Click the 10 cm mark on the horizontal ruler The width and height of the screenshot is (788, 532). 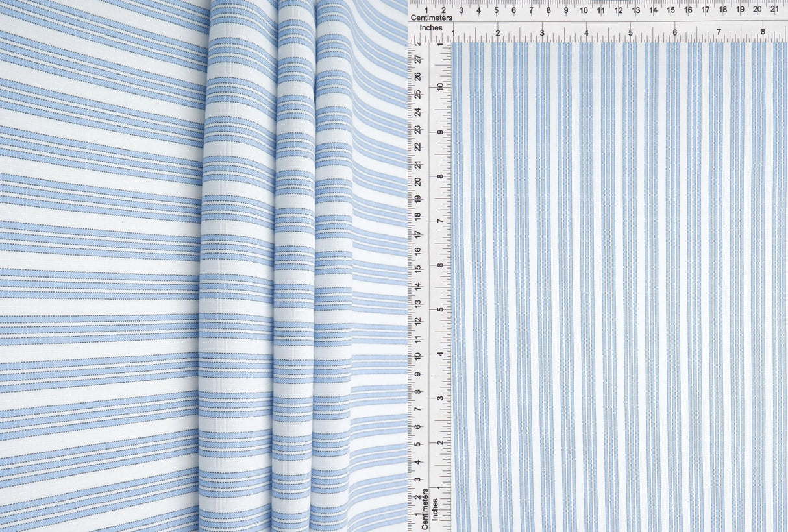tap(584, 10)
